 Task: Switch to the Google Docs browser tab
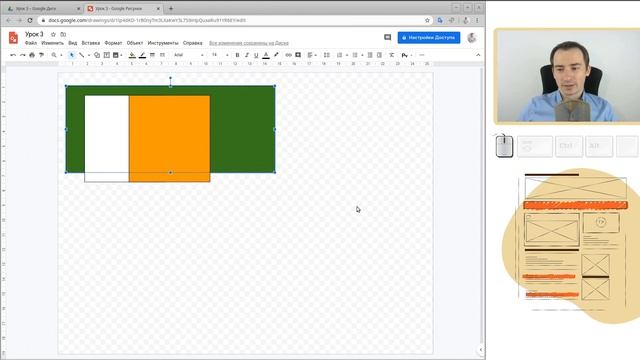coord(44,9)
